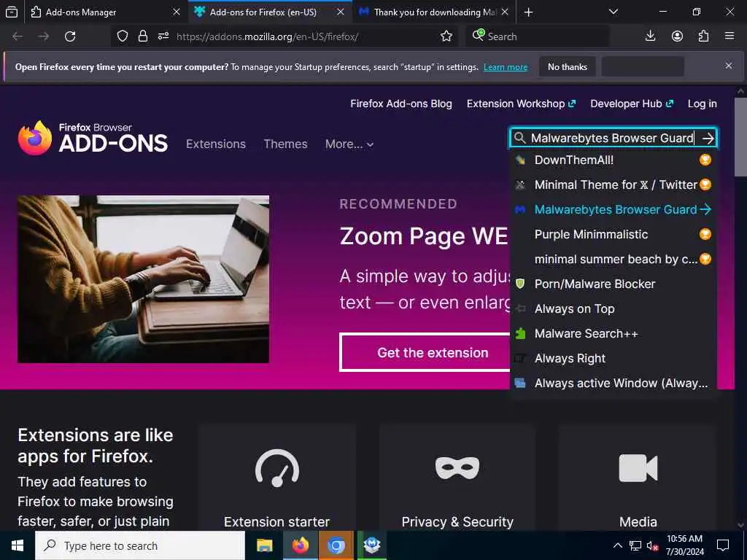This screenshot has width=747, height=560.
Task: Open the Extensions puzzle icon
Action: [704, 36]
